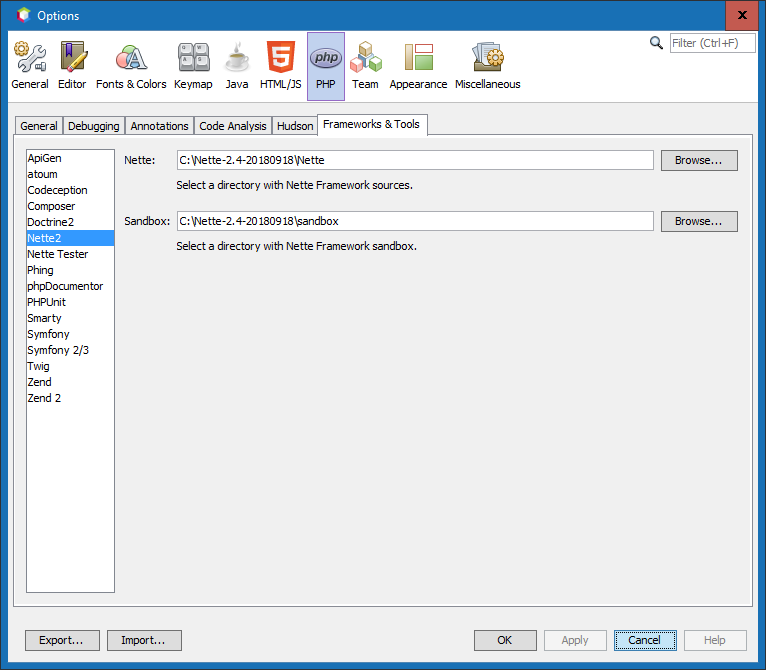Viewport: 766px width, 670px height.
Task: Click the NetBeans logo in title bar
Action: (23, 15)
